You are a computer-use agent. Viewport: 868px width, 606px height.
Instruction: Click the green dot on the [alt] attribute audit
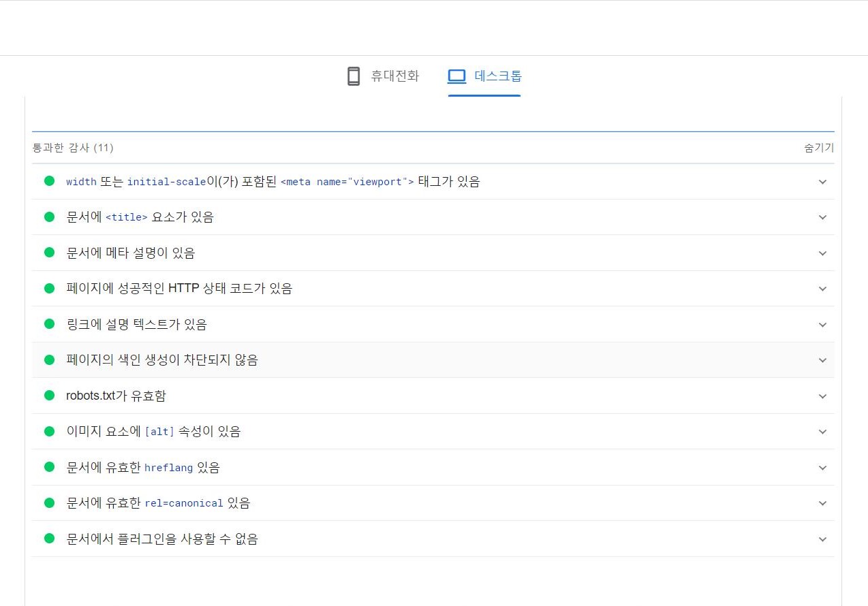tap(49, 431)
